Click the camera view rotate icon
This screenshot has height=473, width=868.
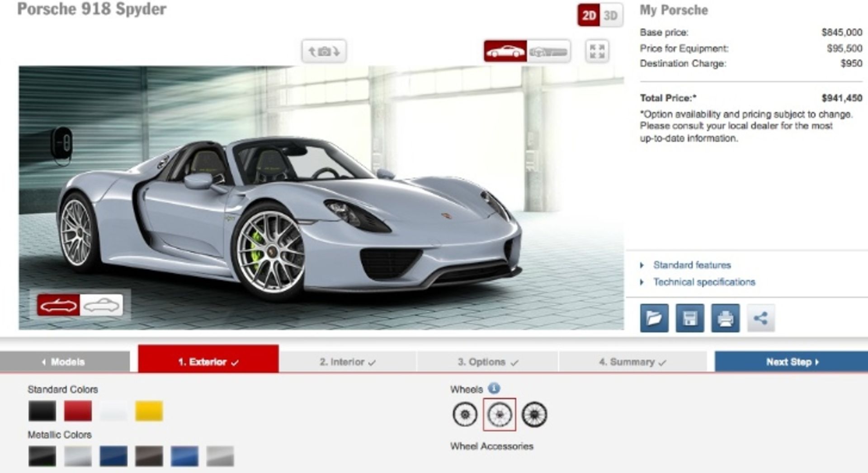(x=324, y=51)
